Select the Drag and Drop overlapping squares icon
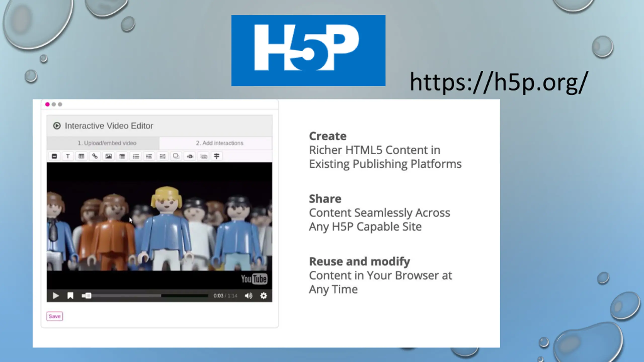Viewport: 644px width, 362px height. tap(176, 156)
